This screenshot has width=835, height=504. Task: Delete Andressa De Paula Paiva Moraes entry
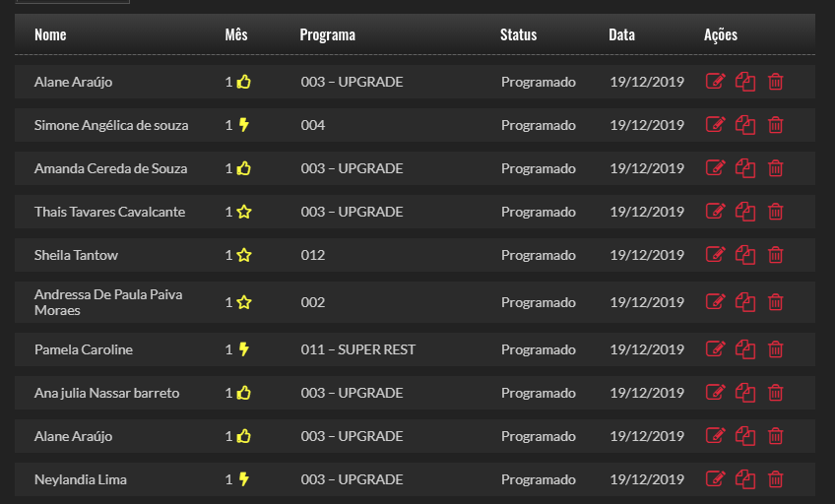pyautogui.click(x=776, y=302)
